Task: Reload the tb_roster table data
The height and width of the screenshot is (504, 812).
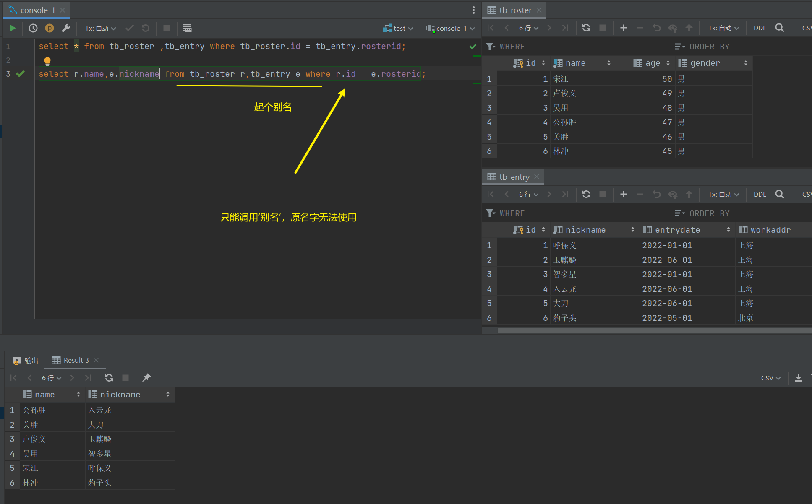Action: pos(586,28)
